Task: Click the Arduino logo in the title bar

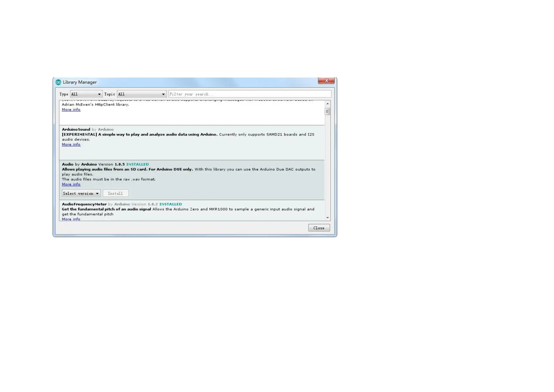Action: click(58, 82)
